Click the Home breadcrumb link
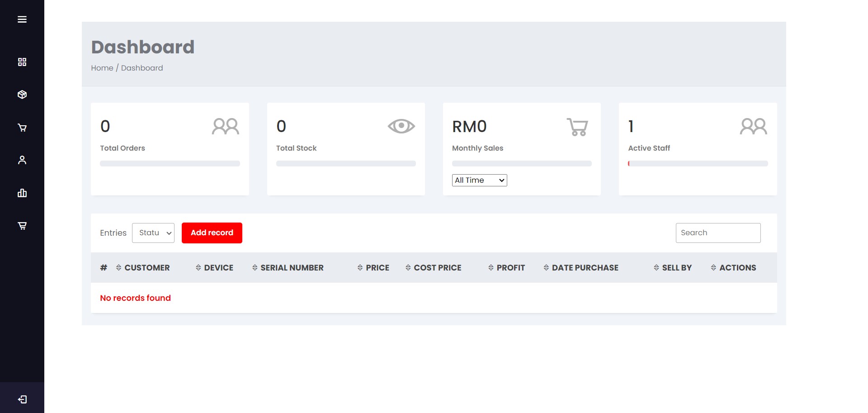The height and width of the screenshot is (413, 868). pos(102,68)
